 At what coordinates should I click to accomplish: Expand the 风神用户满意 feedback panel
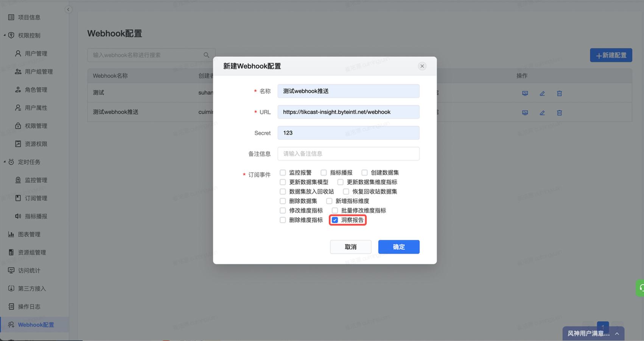pos(617,334)
